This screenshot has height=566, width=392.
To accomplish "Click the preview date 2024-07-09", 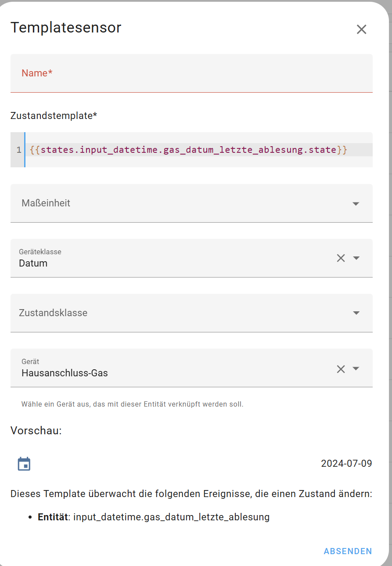I will 346,464.
